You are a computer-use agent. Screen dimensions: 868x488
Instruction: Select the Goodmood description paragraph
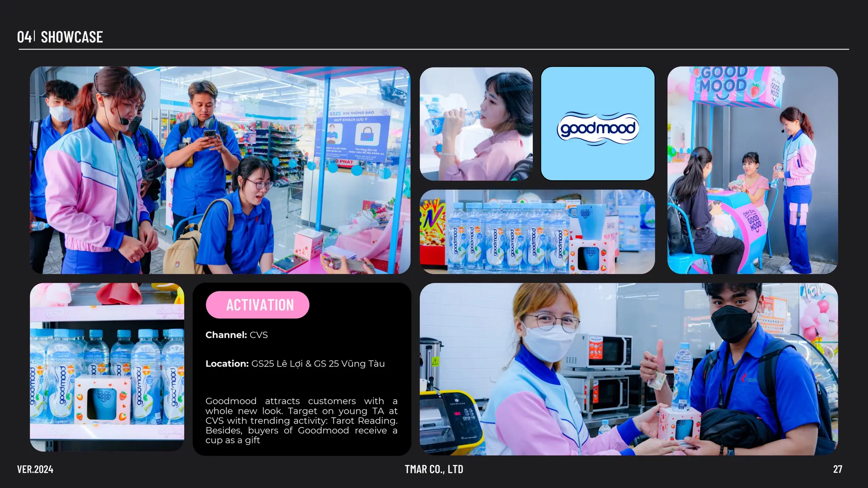click(301, 420)
